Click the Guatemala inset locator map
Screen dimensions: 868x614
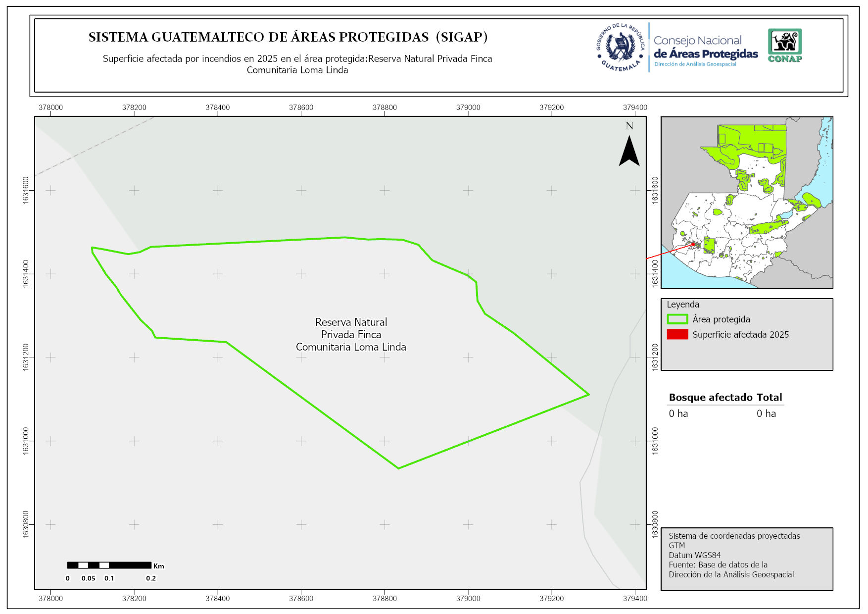tap(746, 203)
